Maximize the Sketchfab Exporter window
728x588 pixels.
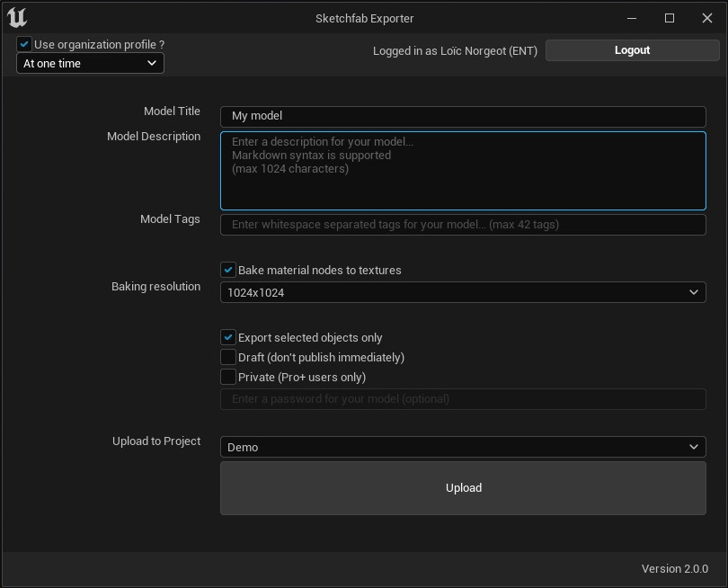pyautogui.click(x=670, y=18)
